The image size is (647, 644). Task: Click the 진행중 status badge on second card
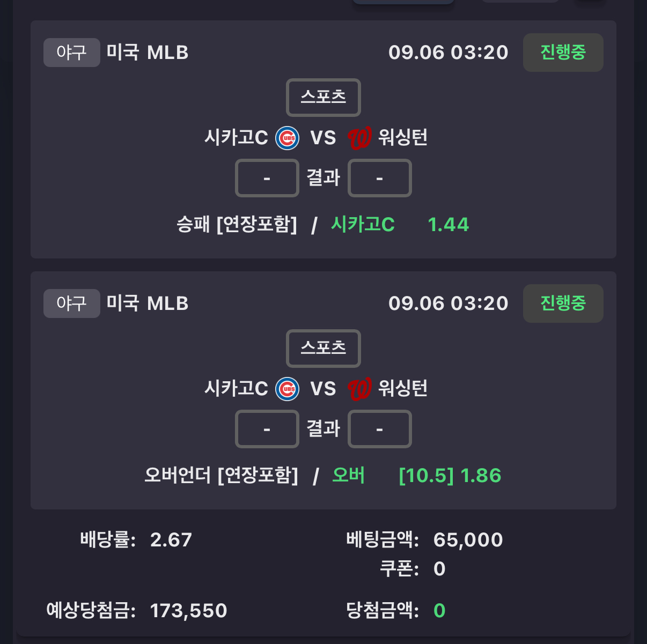(563, 304)
